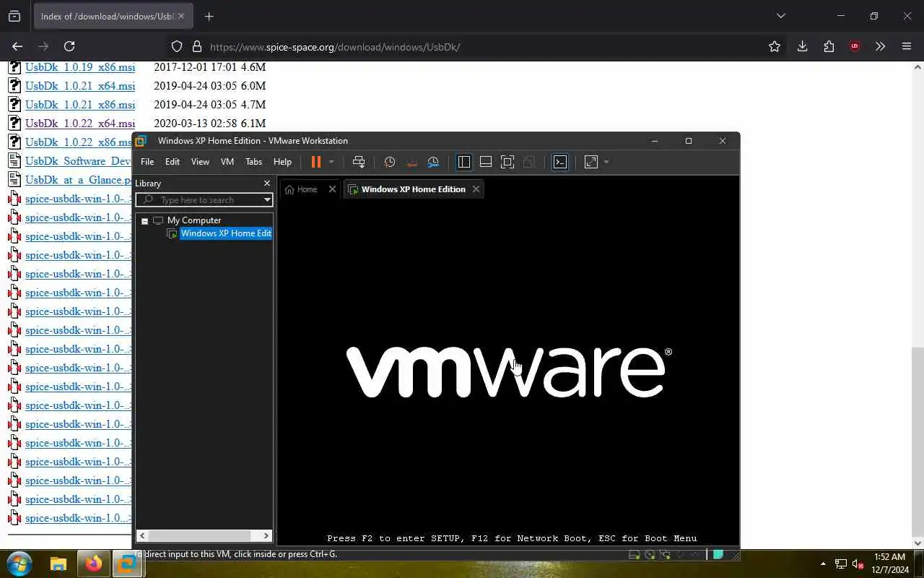Show site security lock info
Viewport: 924px width, 578px height.
pyautogui.click(x=196, y=46)
